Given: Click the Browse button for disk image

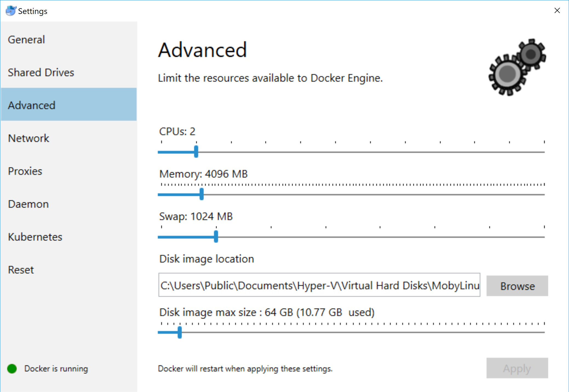Looking at the screenshot, I should 517,286.
